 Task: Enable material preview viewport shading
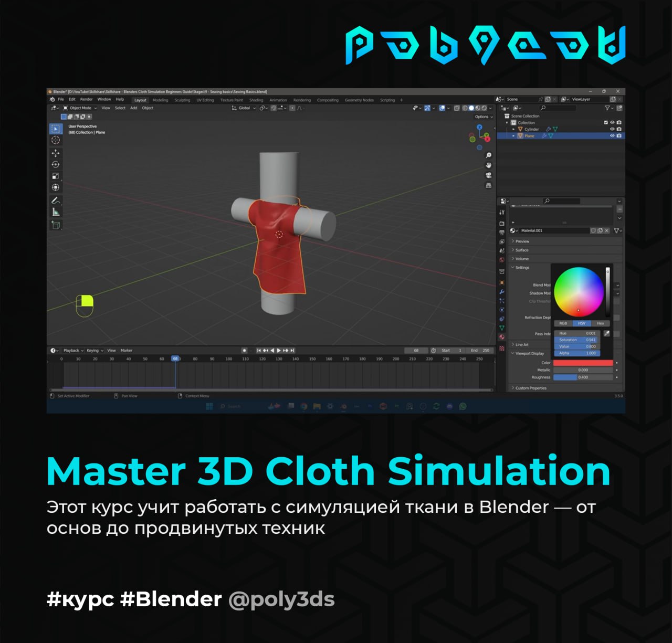[x=477, y=108]
